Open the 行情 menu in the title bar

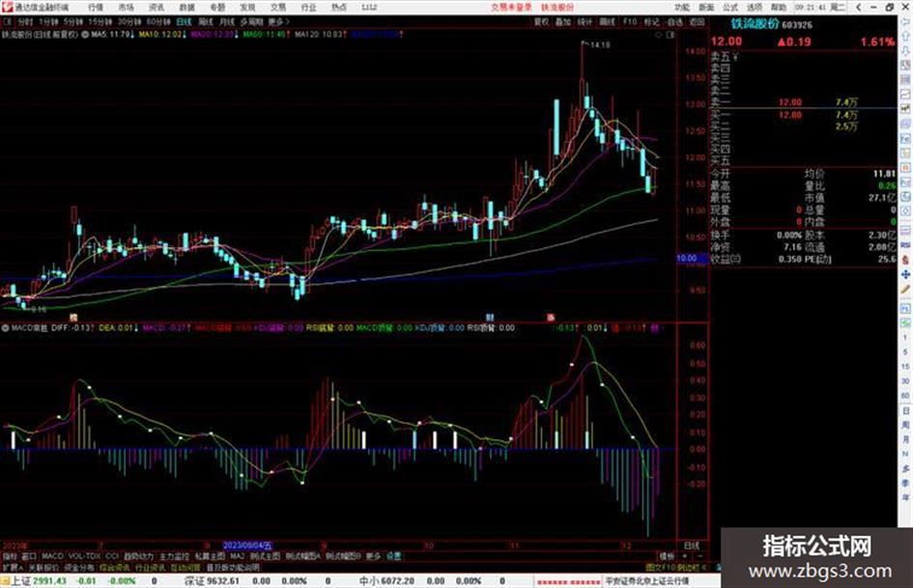click(x=96, y=8)
